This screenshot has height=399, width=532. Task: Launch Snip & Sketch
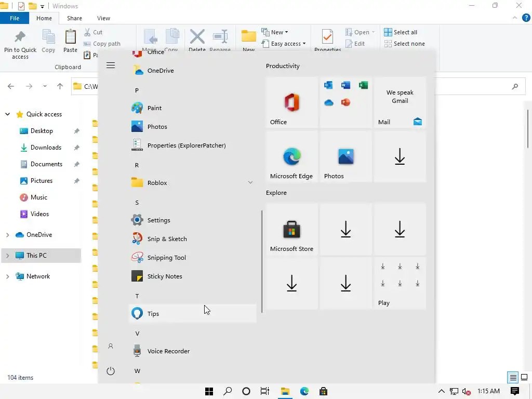pyautogui.click(x=193, y=239)
